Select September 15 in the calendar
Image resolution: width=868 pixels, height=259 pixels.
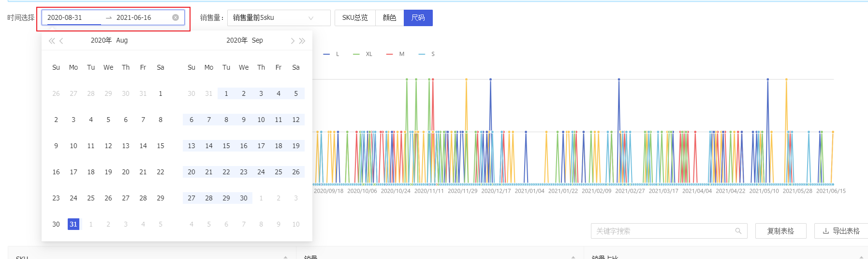tap(226, 146)
